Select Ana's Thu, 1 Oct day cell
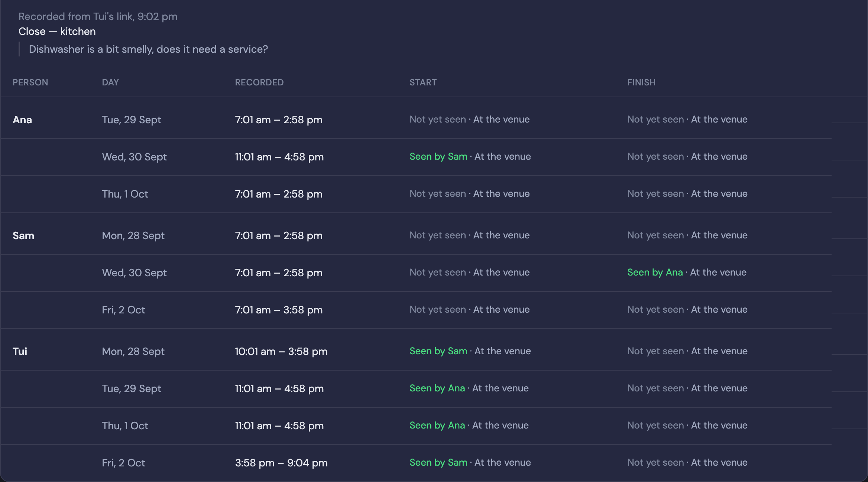The width and height of the screenshot is (868, 482). (125, 194)
